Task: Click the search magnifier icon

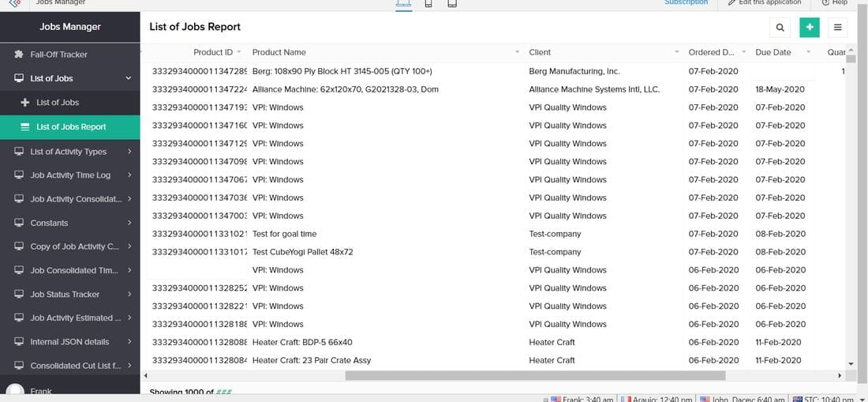Action: tap(780, 27)
